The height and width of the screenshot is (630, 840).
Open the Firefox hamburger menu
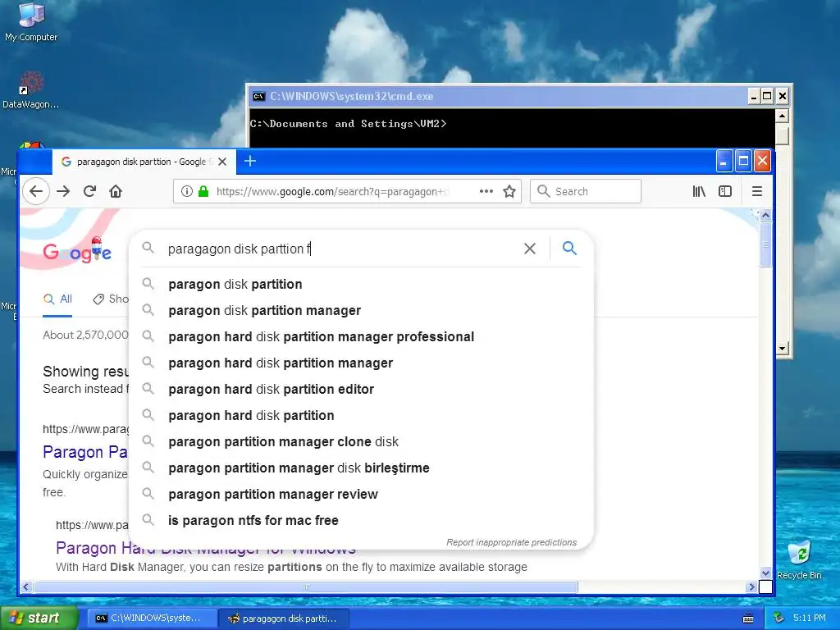(757, 191)
